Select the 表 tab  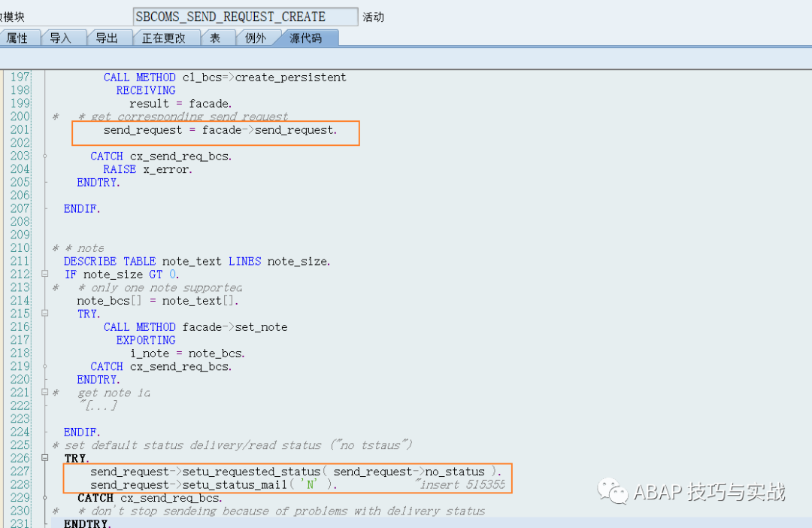coord(216,38)
